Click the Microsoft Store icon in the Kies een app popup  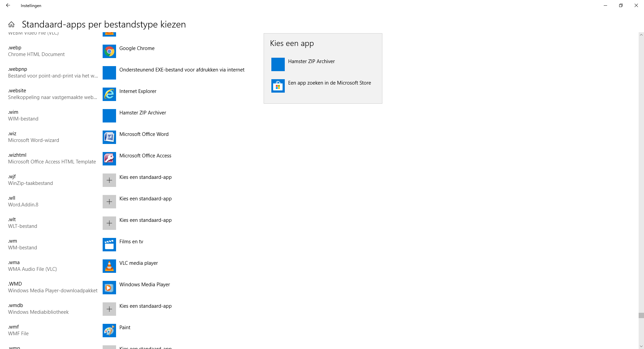(278, 86)
